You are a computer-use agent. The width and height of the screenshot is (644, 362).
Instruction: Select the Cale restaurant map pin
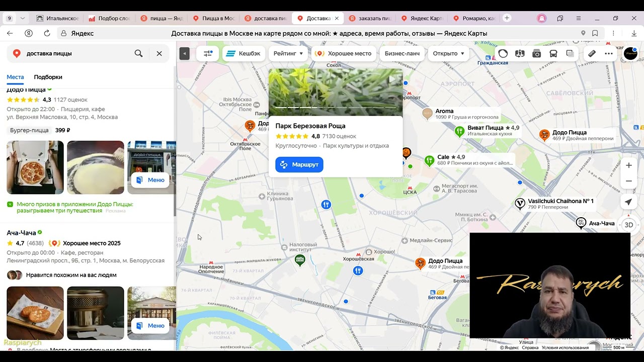pos(429,160)
